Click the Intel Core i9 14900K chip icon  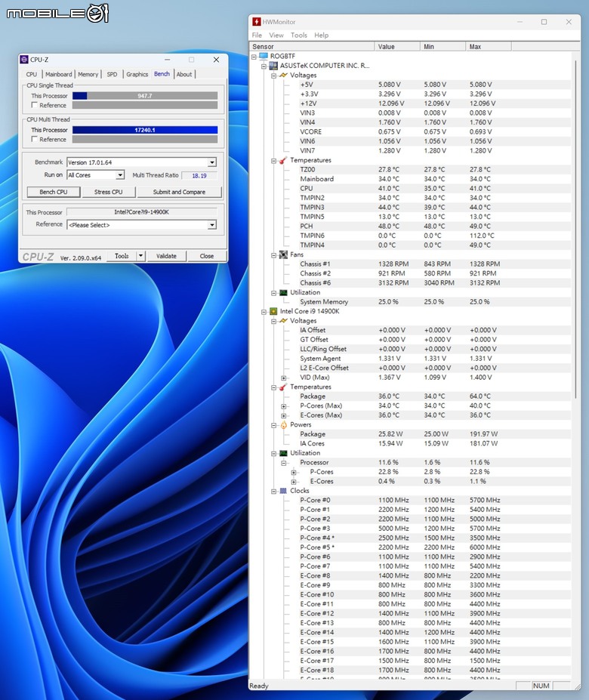click(273, 311)
